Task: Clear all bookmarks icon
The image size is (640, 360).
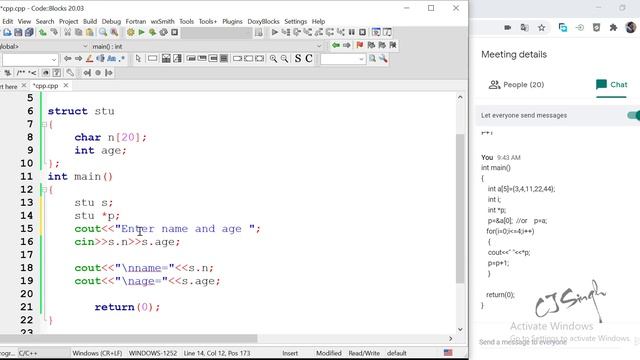Action: point(393,45)
